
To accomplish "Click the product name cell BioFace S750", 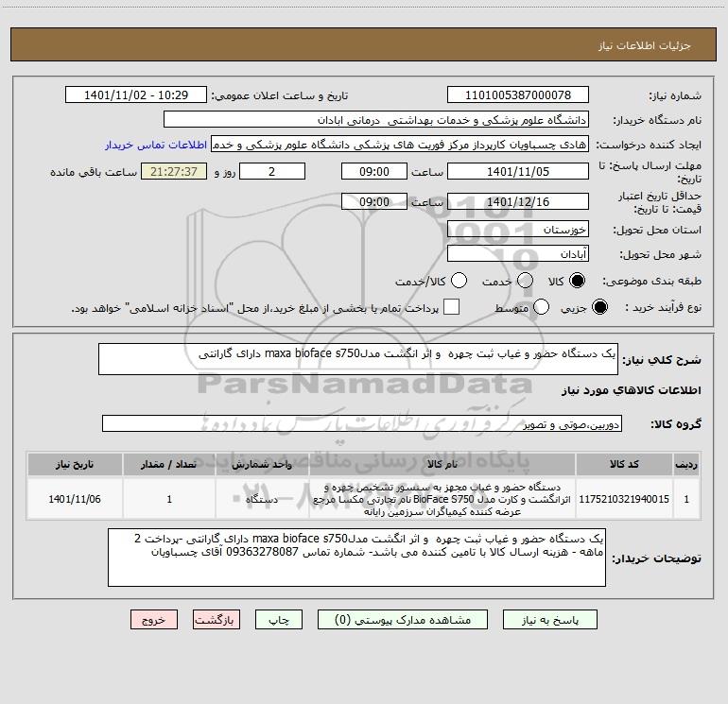I will pyautogui.click(x=442, y=499).
